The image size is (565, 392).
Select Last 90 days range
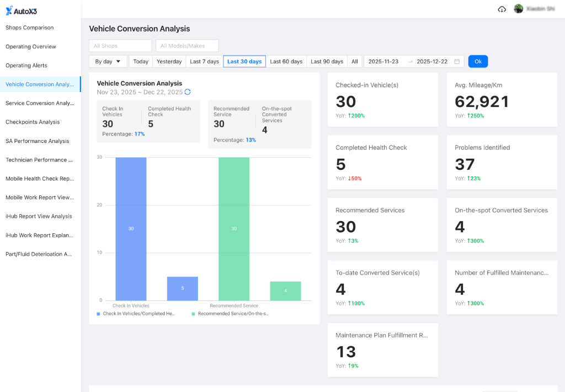[x=327, y=62]
